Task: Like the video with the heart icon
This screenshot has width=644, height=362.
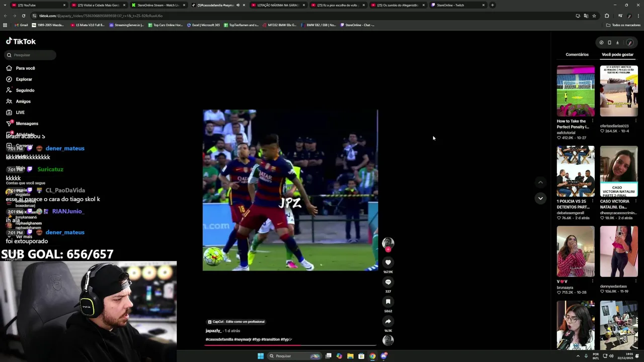Action: [388, 262]
